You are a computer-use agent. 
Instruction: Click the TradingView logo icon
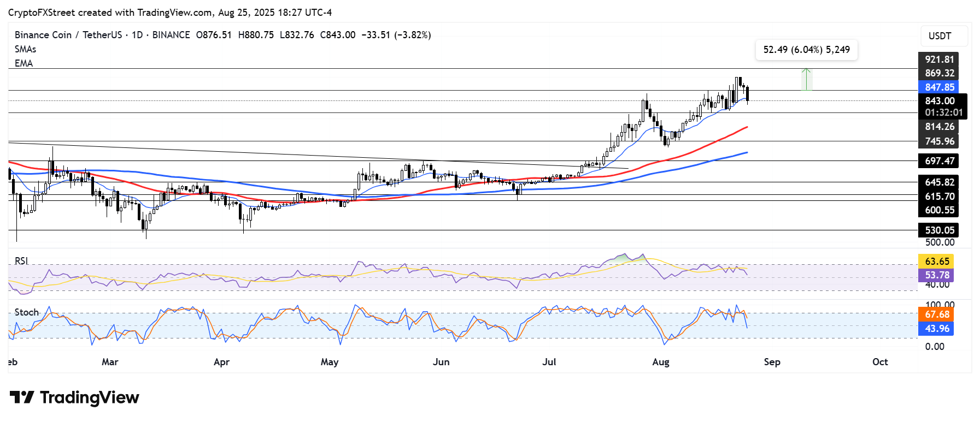[22, 397]
